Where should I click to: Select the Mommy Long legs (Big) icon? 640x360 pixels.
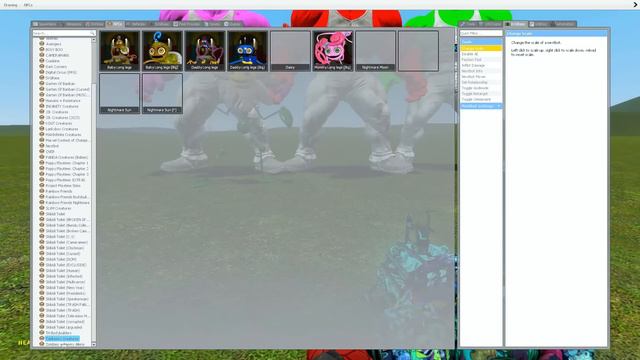pos(333,51)
